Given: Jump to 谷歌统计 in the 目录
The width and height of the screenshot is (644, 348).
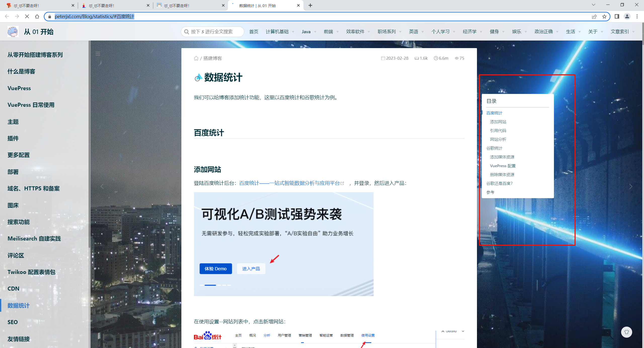Looking at the screenshot, I should click(494, 148).
